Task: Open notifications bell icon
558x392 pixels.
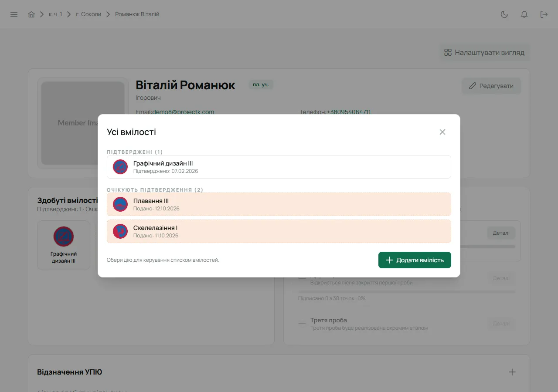Action: 524,14
